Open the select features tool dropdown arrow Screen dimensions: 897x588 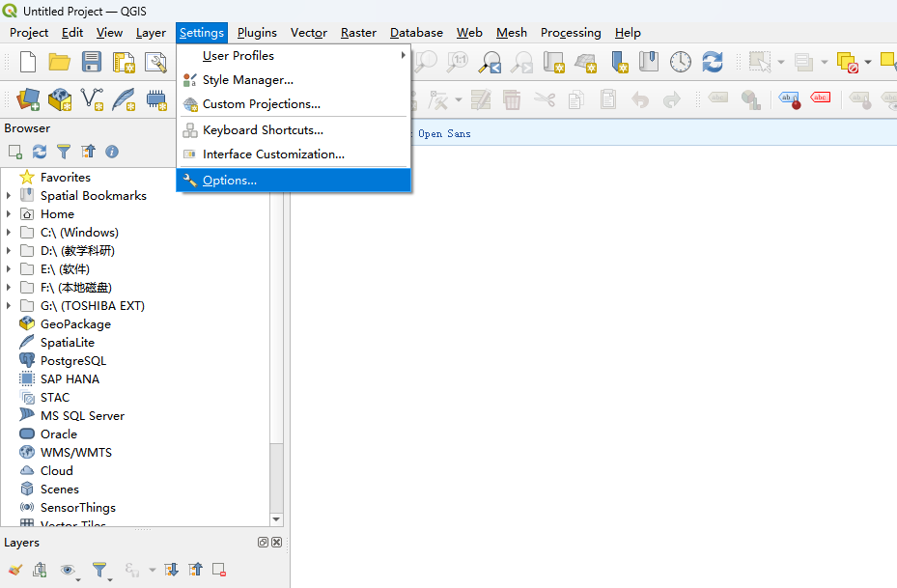point(781,62)
